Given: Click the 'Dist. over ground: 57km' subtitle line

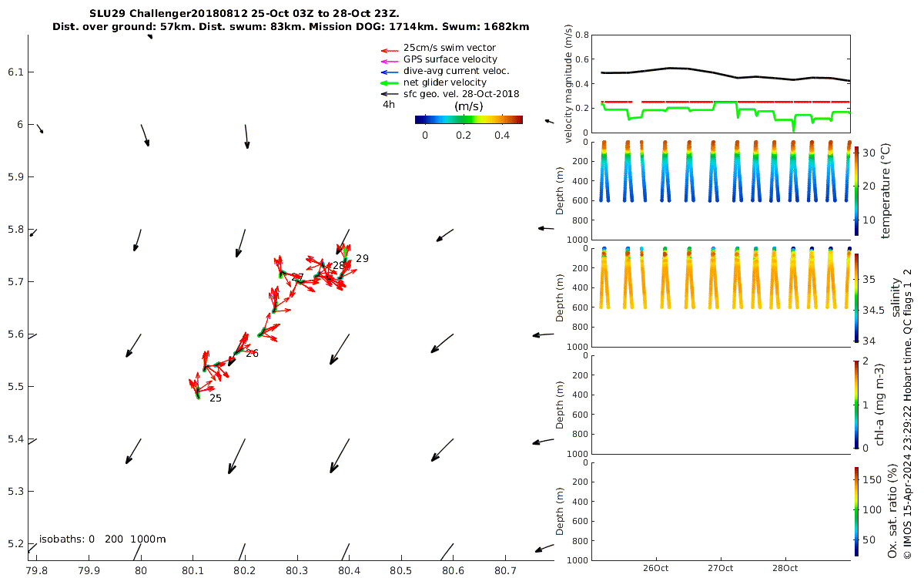Looking at the screenshot, I should click(290, 26).
